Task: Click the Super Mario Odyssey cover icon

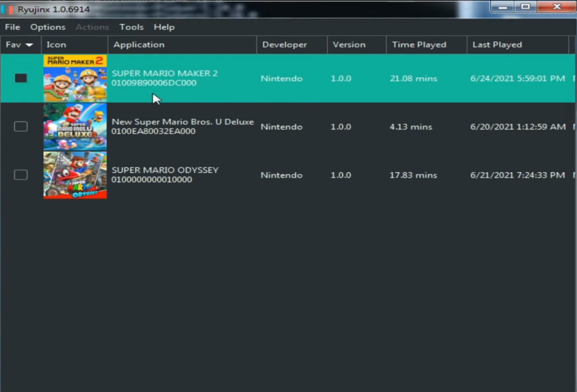Action: point(75,175)
